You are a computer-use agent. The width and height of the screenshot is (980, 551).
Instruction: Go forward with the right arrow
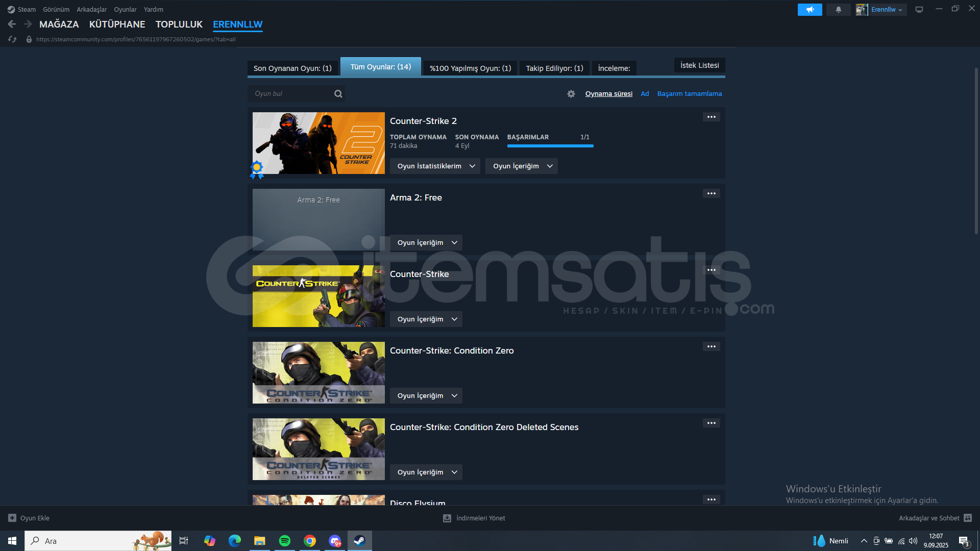click(x=28, y=24)
